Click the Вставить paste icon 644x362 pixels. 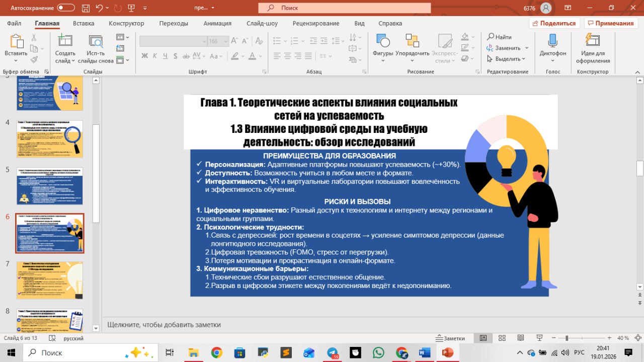click(16, 41)
